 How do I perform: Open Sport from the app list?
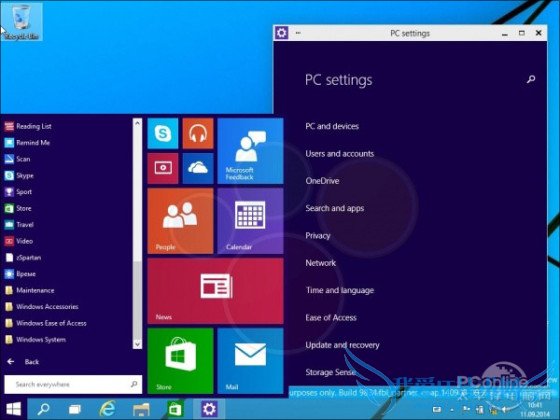[19, 192]
